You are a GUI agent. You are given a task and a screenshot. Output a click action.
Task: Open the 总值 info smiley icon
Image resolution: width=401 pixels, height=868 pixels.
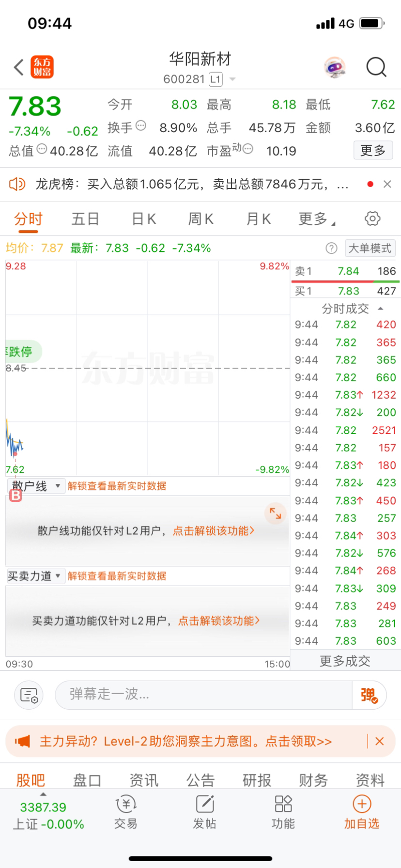pyautogui.click(x=42, y=149)
